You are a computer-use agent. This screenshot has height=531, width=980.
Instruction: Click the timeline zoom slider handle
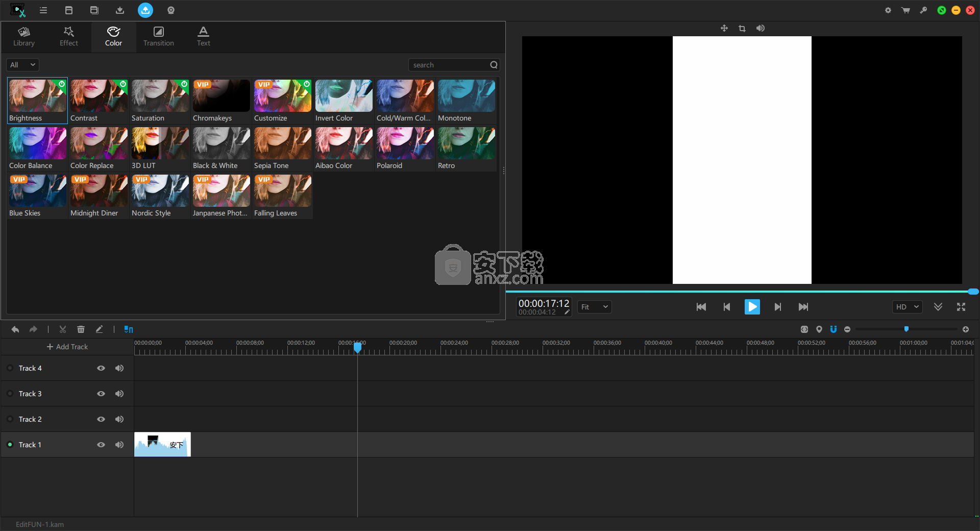pos(906,329)
